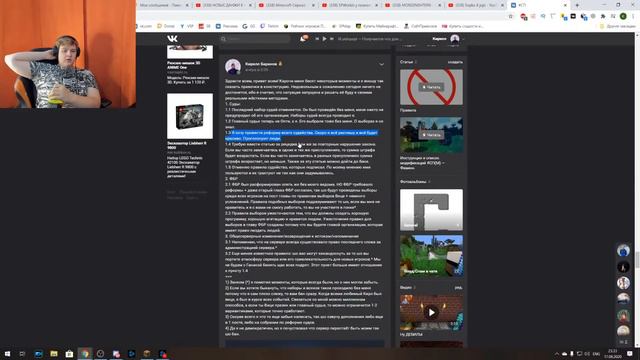Image resolution: width=640 pixels, height=360 pixels.
Task: Expand profile menu arrow beside header avatar
Action: (463, 39)
